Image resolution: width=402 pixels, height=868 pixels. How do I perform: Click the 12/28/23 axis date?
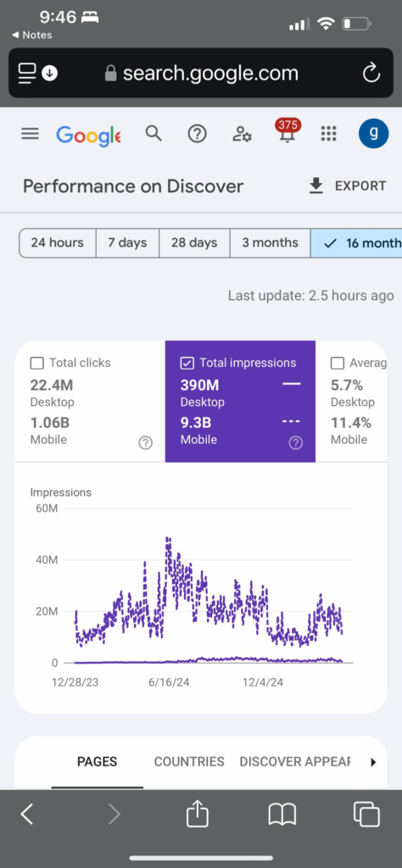pos(75,682)
